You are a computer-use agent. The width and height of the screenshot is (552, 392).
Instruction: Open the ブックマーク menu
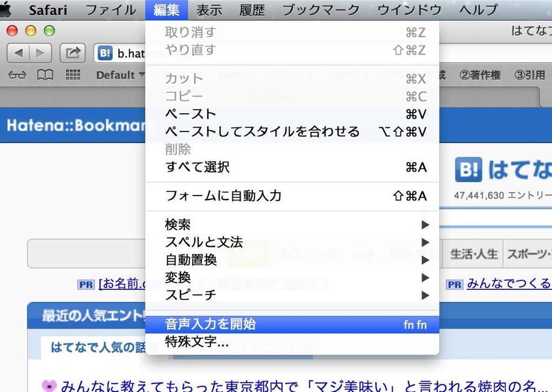[321, 10]
